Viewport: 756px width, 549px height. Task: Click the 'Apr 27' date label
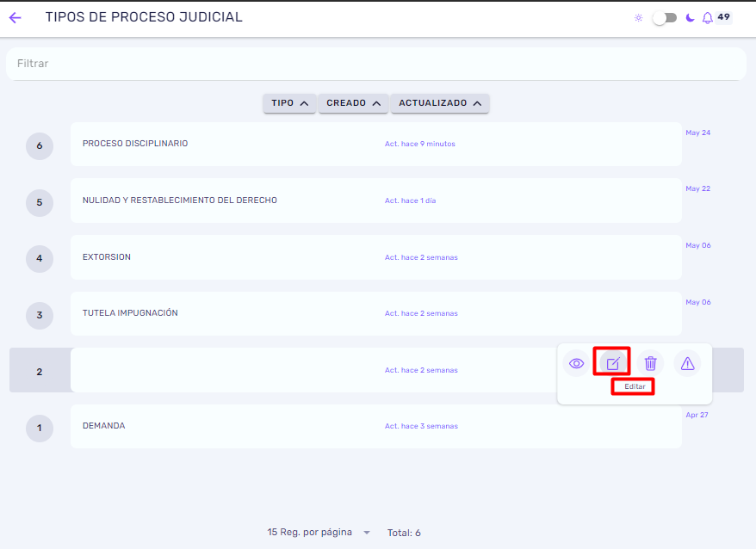[x=697, y=415]
